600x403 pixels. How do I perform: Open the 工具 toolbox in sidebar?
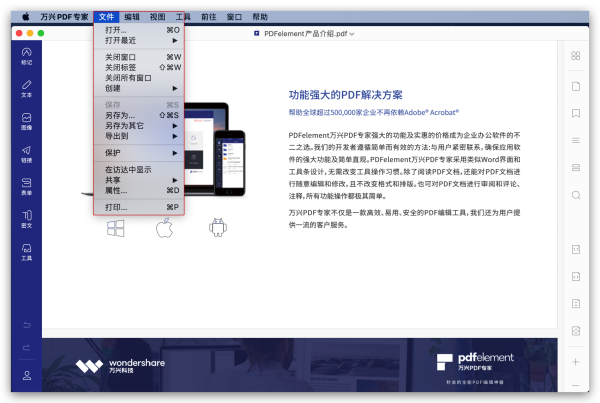(x=26, y=252)
